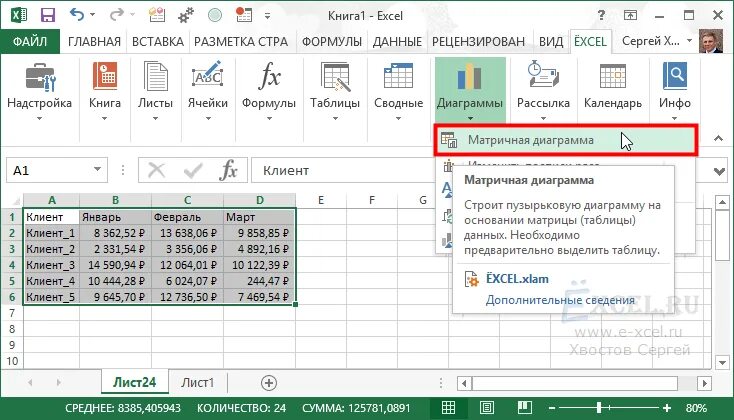734x420 pixels.
Task: Select the ËXCEL ribbon tab
Action: pyautogui.click(x=590, y=42)
